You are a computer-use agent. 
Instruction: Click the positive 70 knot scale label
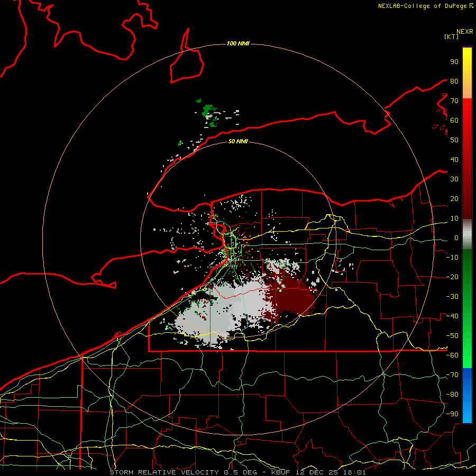click(454, 101)
